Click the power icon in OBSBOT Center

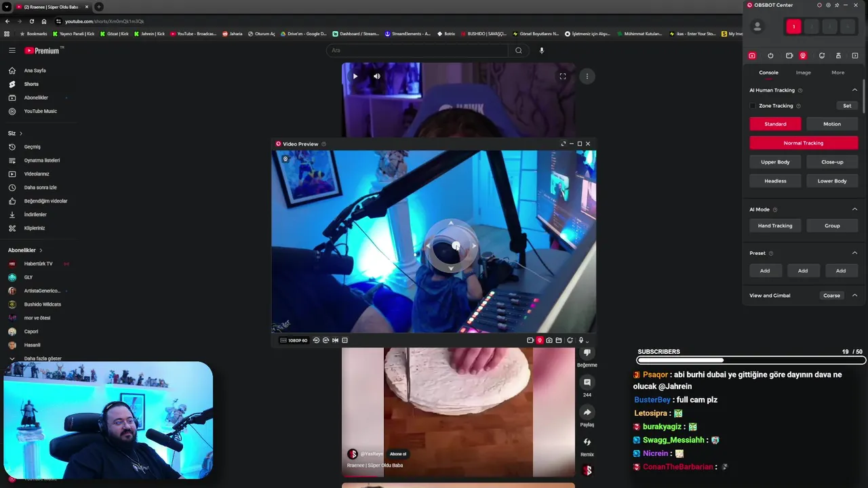point(770,56)
